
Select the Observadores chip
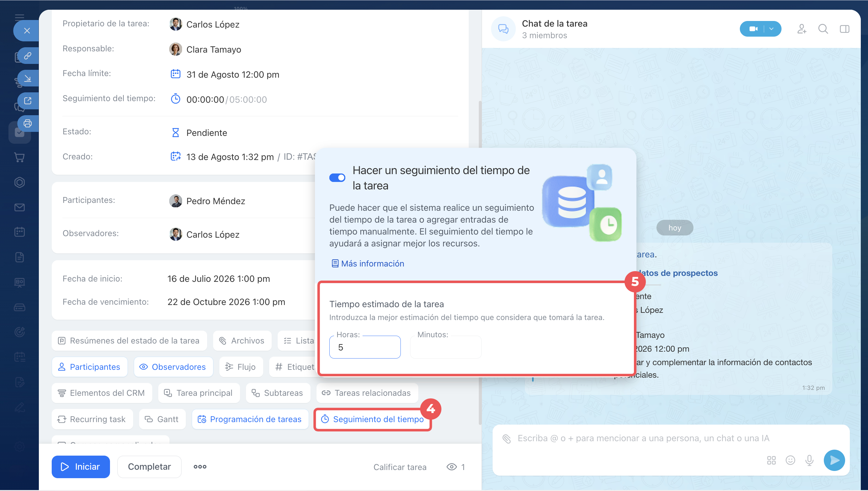[173, 367]
